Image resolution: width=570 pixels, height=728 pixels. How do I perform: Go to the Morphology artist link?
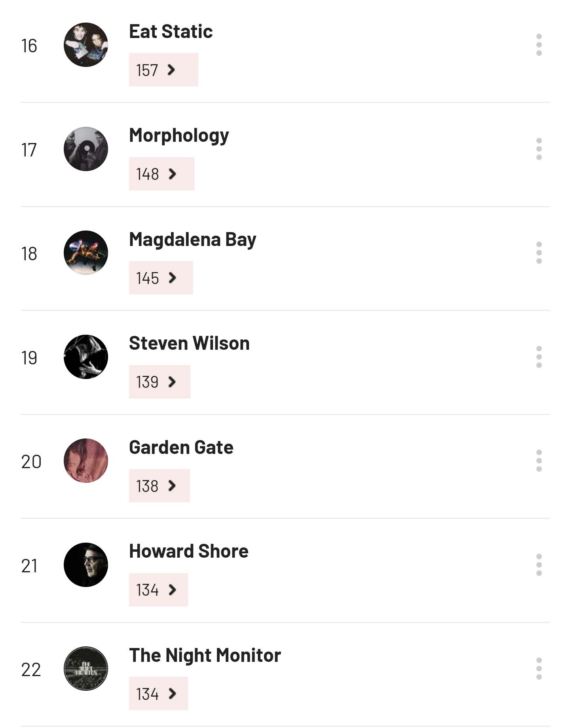pos(179,135)
